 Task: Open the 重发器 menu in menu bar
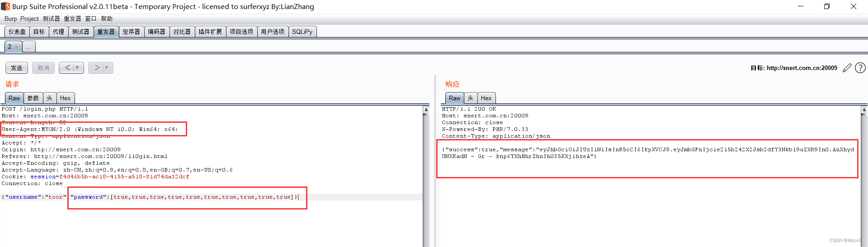point(72,19)
